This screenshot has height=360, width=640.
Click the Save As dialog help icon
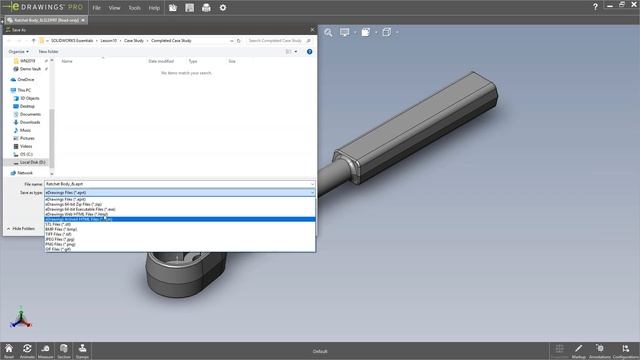click(309, 51)
